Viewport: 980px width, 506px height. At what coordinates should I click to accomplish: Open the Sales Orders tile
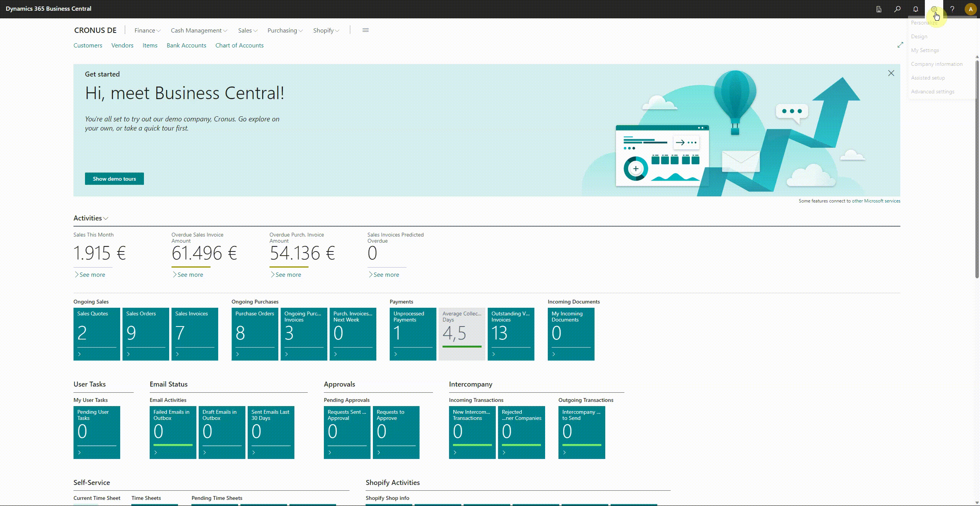(x=145, y=334)
